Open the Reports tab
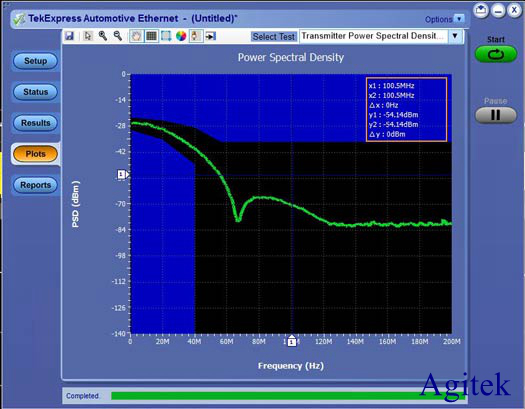This screenshot has height=409, width=525. 35,185
